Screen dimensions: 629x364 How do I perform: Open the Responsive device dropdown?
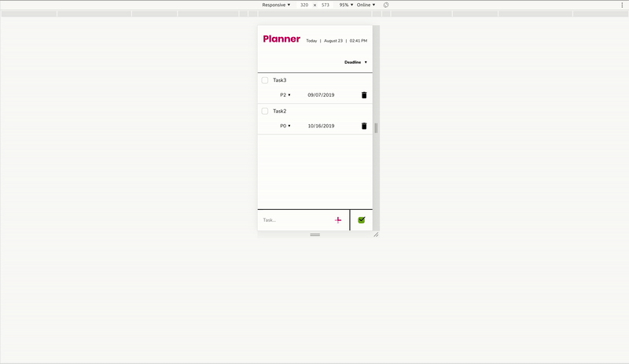click(x=276, y=5)
